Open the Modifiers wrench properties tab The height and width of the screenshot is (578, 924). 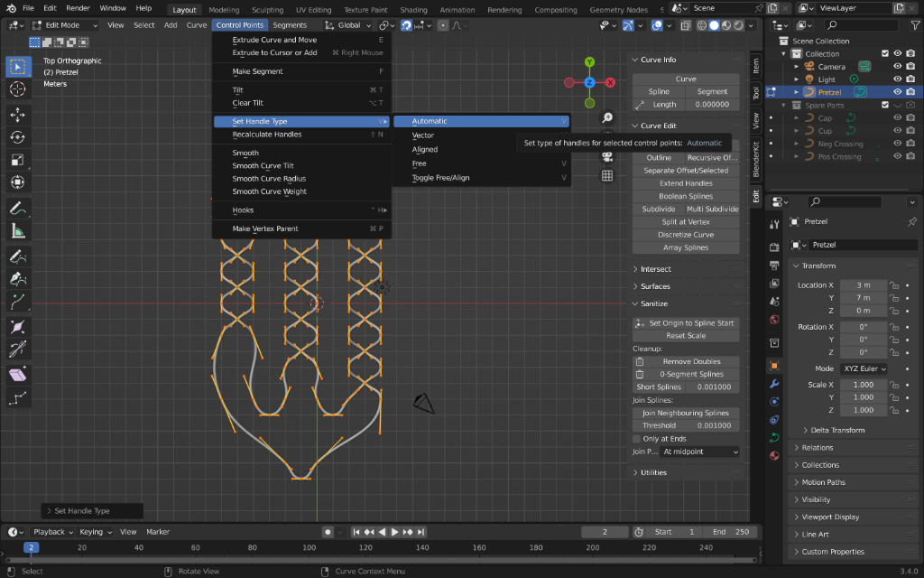(x=774, y=383)
